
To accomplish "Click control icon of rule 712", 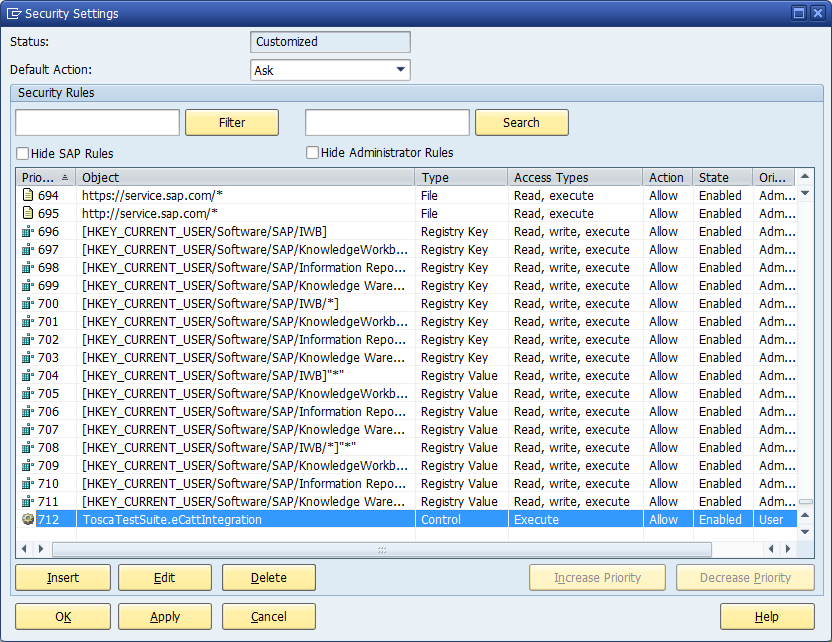I will [28, 520].
